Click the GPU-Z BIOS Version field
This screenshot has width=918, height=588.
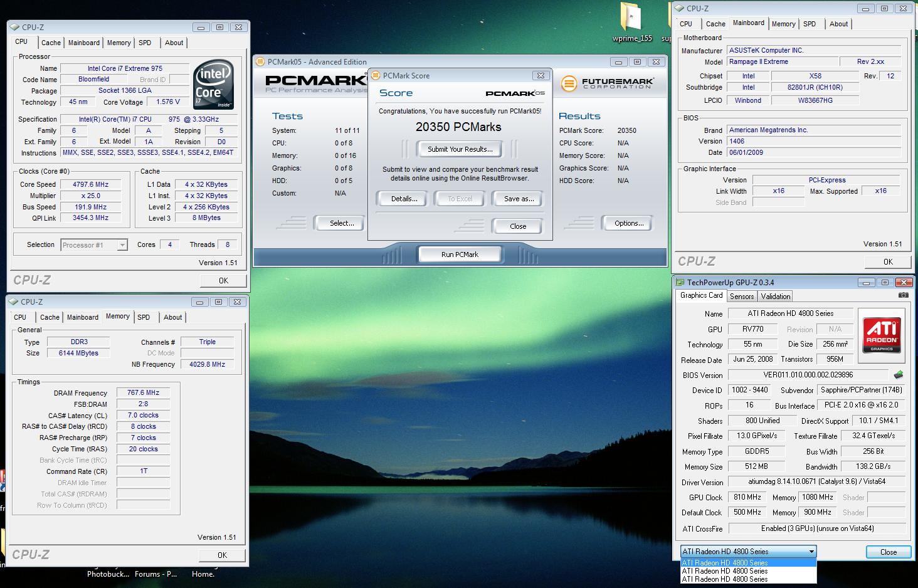tap(808, 375)
